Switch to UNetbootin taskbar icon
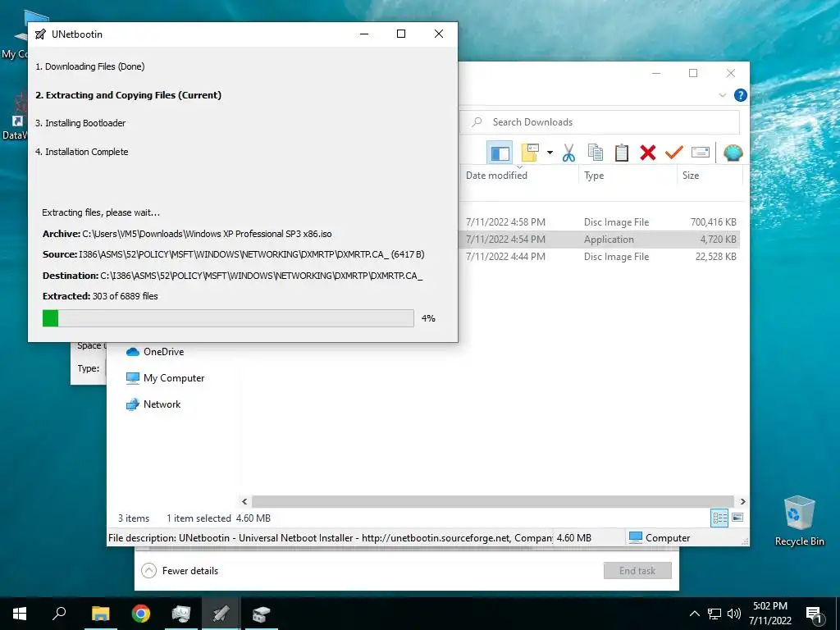This screenshot has height=630, width=840. (221, 614)
